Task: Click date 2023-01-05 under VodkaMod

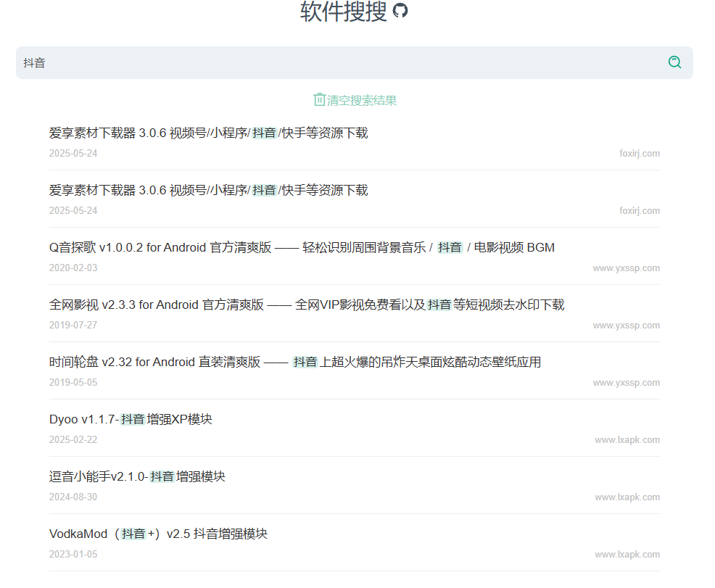Action: click(x=73, y=554)
